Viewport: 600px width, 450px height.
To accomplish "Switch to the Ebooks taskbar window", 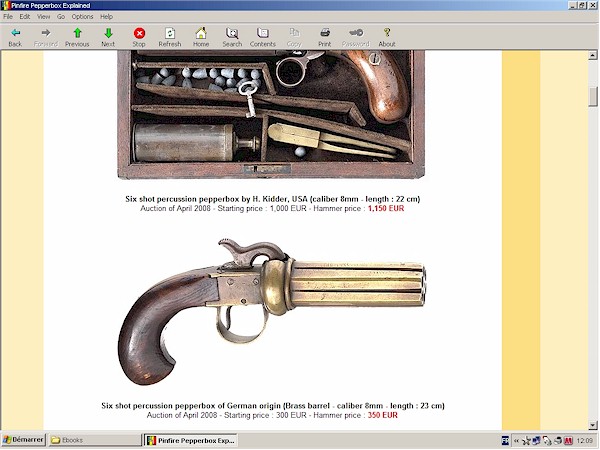I will pyautogui.click(x=95, y=440).
